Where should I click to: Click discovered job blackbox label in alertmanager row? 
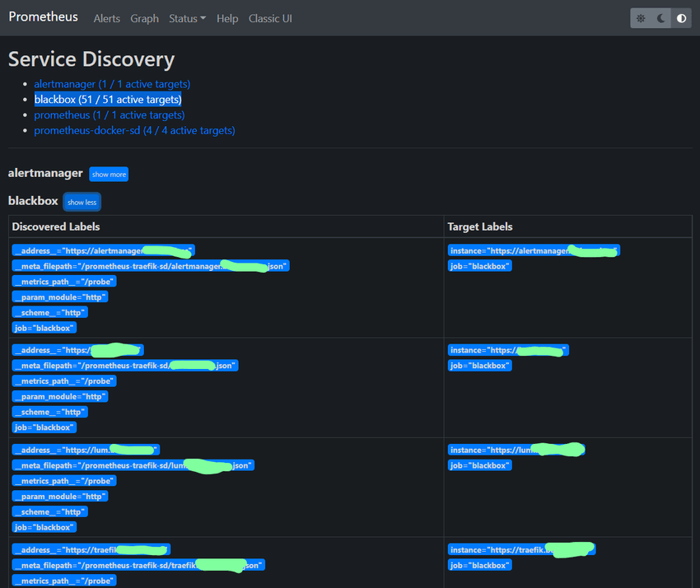[x=44, y=328]
